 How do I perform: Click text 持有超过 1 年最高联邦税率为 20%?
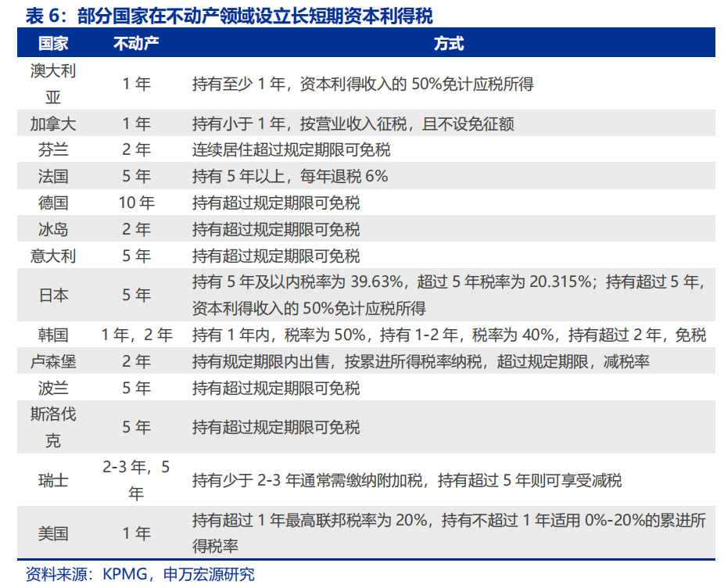tap(310, 521)
